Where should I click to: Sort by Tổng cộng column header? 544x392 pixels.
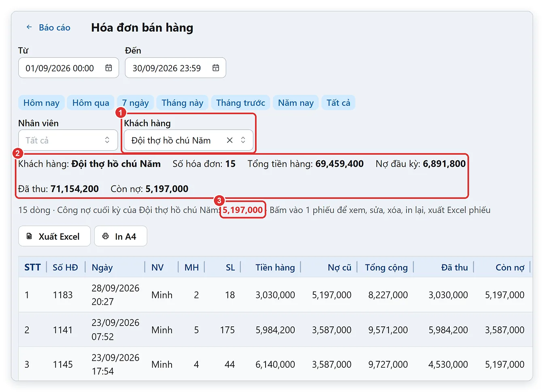tap(387, 267)
